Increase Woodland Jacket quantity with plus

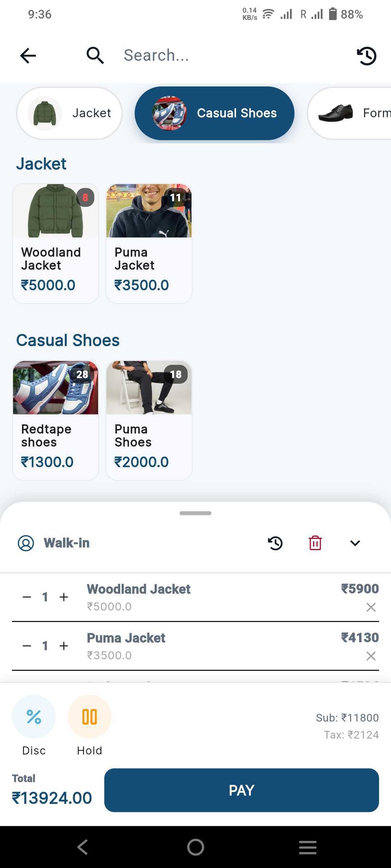63,597
